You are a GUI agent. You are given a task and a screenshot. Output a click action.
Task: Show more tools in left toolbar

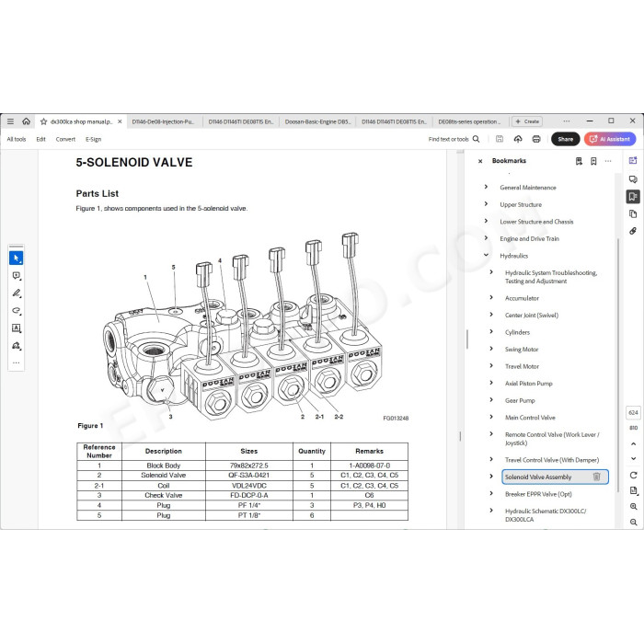(x=16, y=362)
